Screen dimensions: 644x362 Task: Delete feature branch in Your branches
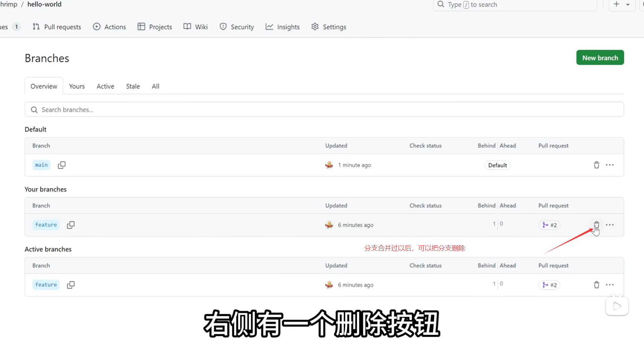click(596, 225)
